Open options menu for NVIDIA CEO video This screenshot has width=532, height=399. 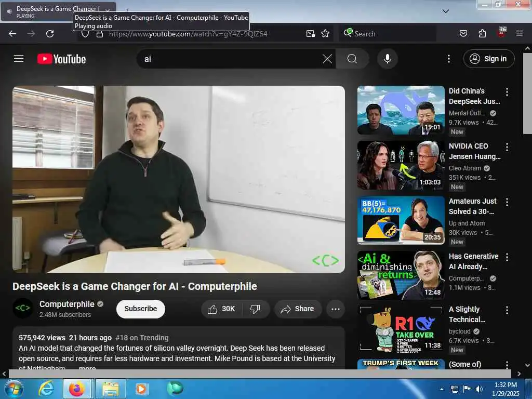(507, 147)
